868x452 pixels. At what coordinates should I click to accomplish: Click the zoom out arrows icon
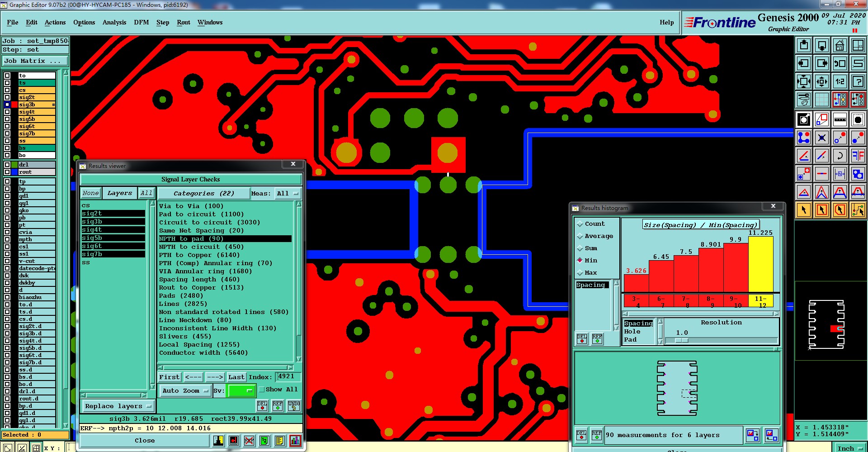822,81
